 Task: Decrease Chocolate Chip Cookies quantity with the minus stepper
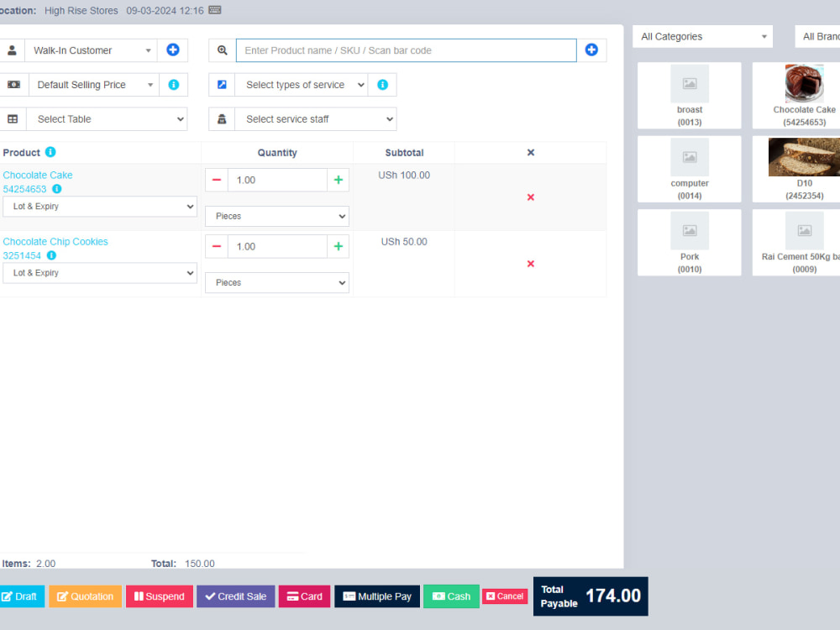point(217,246)
